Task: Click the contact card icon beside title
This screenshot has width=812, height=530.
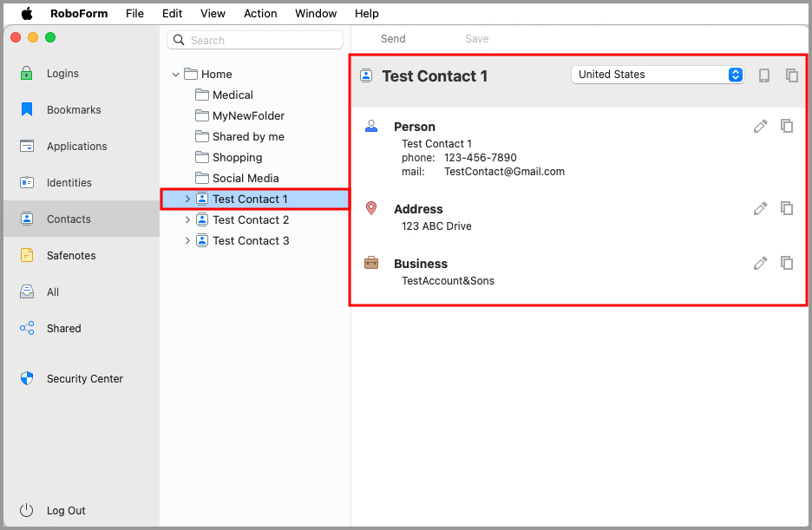Action: (366, 75)
